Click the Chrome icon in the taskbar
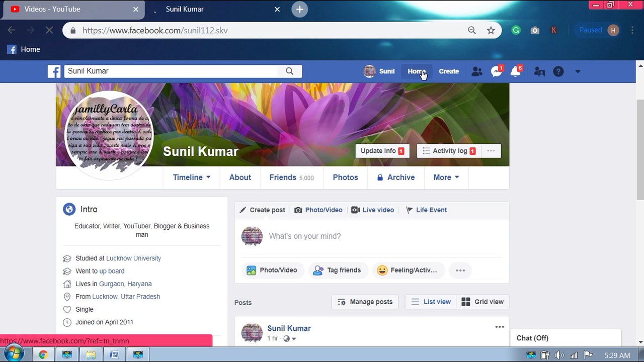 pyautogui.click(x=43, y=355)
